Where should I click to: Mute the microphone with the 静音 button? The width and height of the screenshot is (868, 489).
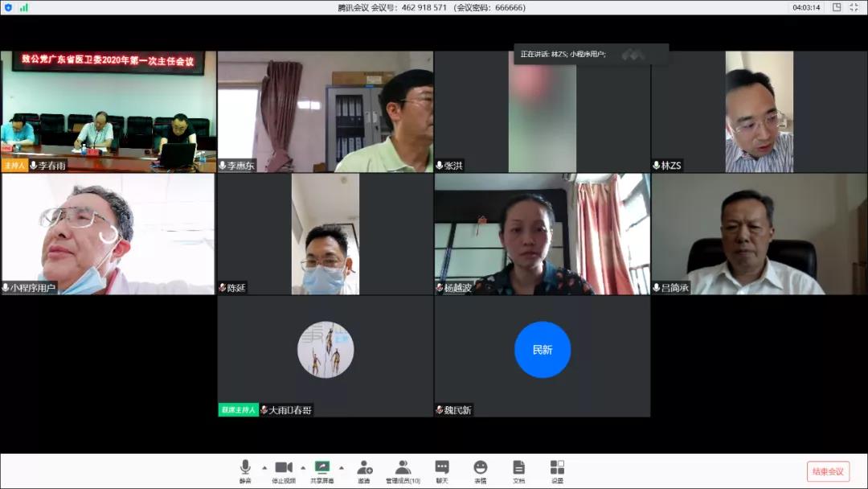point(245,471)
